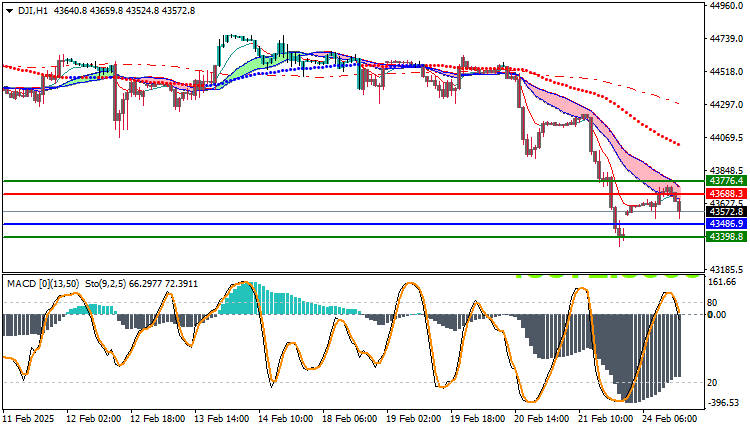
Task: Select the 11 Feb 2025 time axis label
Action: pyautogui.click(x=29, y=419)
